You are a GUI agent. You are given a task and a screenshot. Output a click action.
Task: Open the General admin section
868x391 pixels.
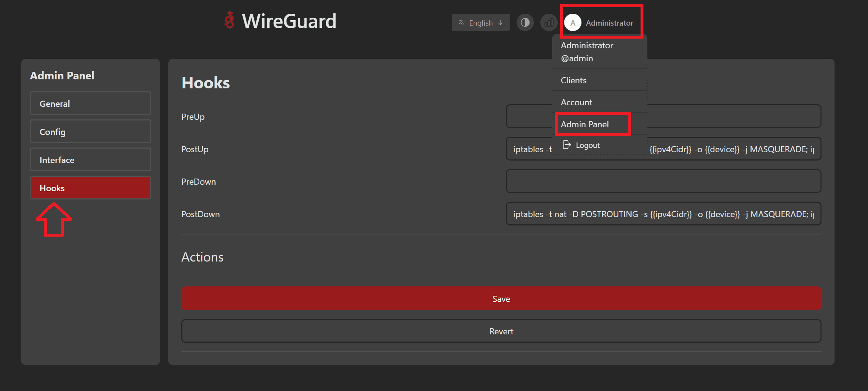click(x=90, y=104)
